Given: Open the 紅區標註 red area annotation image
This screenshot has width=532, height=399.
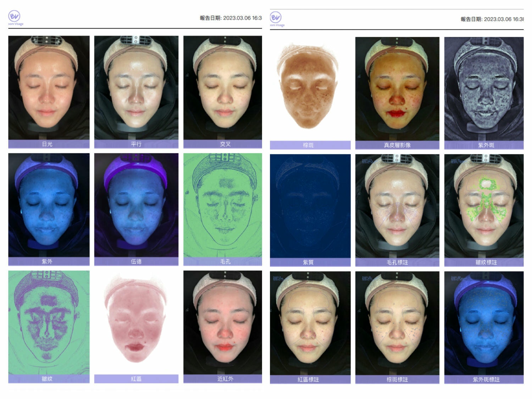Looking at the screenshot, I should tap(310, 323).
